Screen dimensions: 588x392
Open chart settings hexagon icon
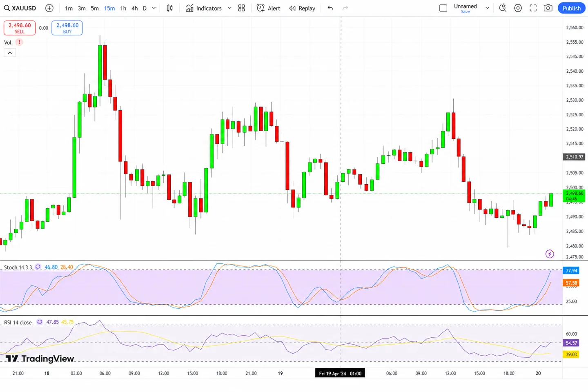tap(518, 8)
